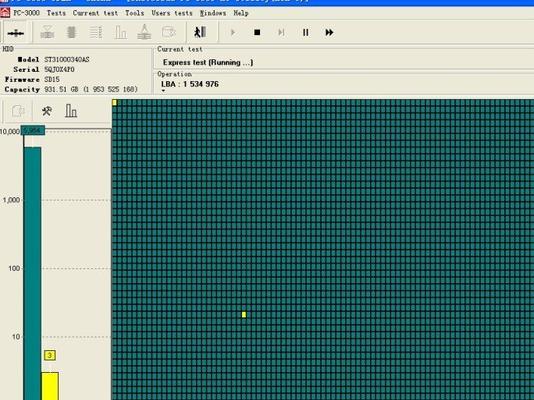Open the Tests menu
This screenshot has height=400, width=534.
point(56,13)
